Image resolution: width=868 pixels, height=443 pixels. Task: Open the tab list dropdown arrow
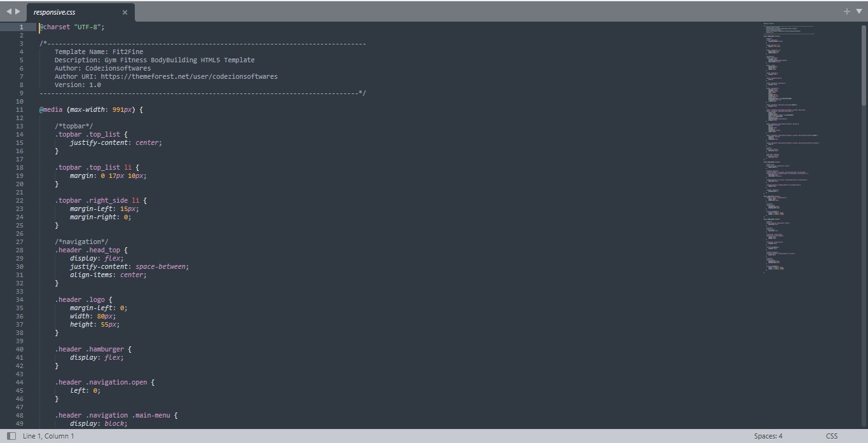[859, 11]
